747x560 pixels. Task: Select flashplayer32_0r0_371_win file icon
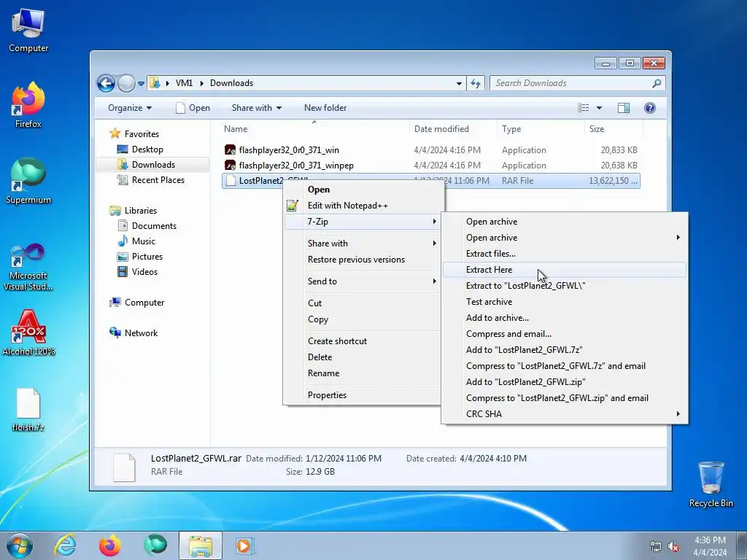230,150
